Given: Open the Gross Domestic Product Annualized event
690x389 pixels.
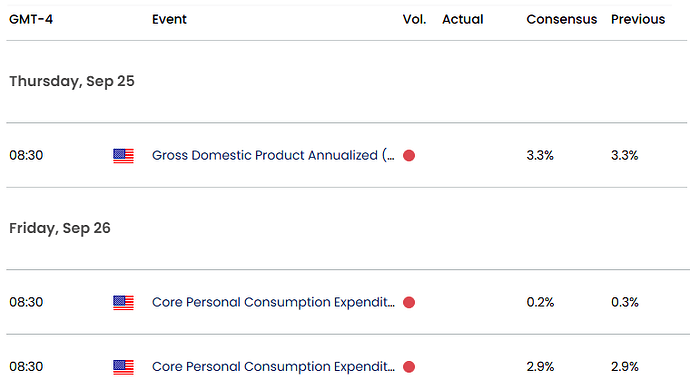Looking at the screenshot, I should click(273, 155).
